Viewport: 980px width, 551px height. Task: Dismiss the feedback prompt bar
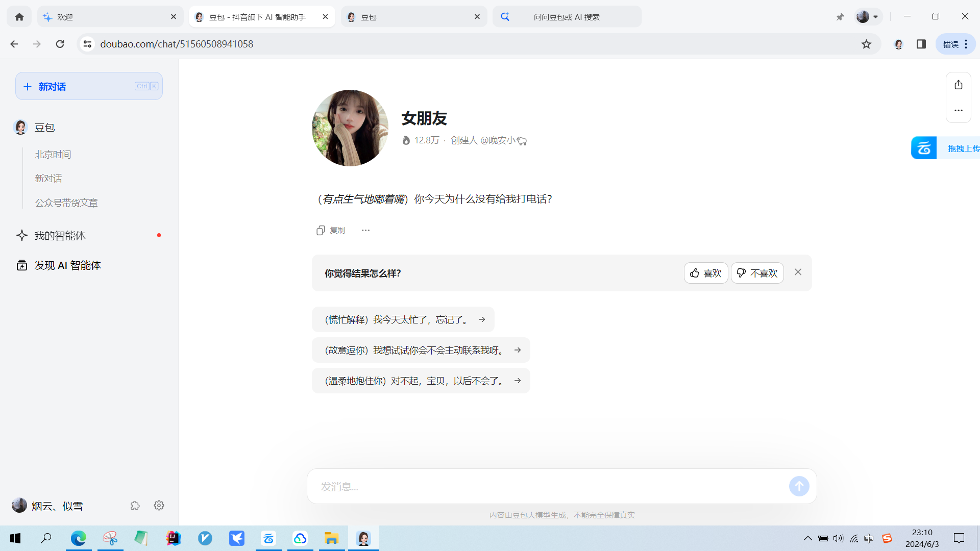pos(798,272)
